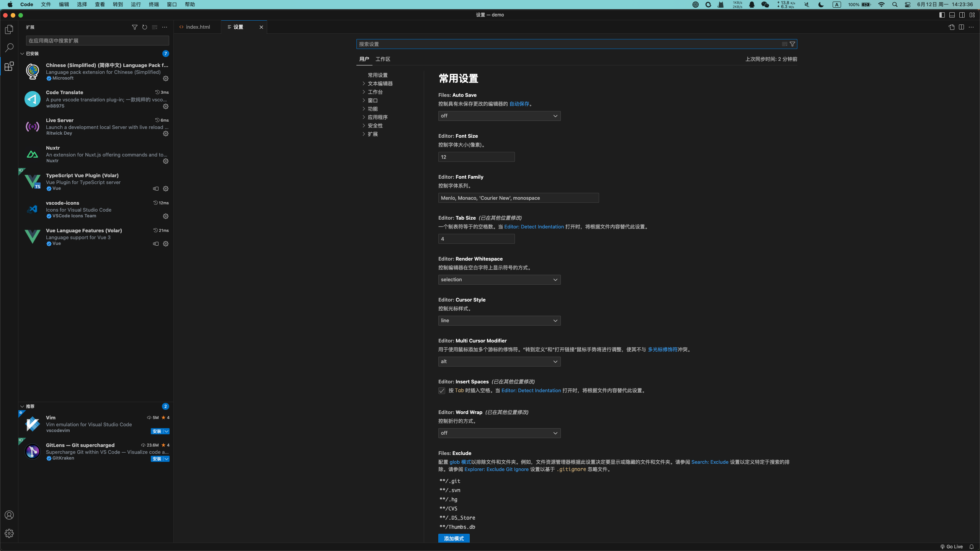Click the 添加模式 button under Files: Exclude
980x551 pixels.
453,538
